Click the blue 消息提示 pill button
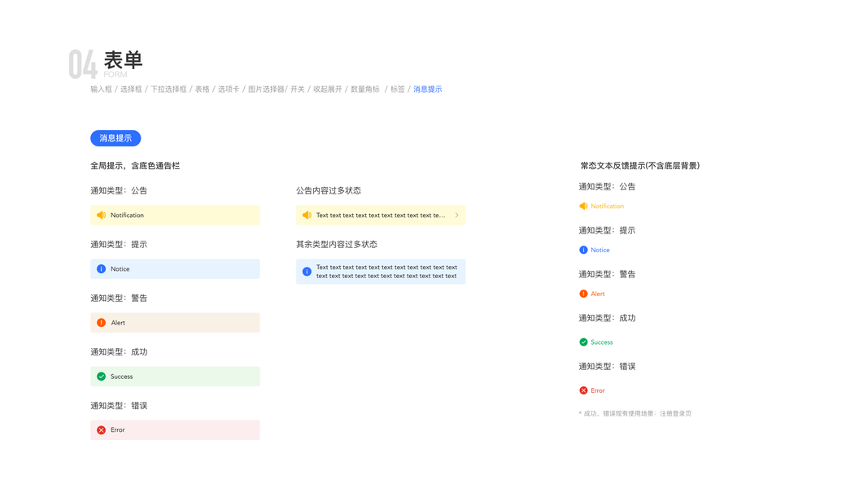This screenshot has width=868, height=488. tap(116, 138)
